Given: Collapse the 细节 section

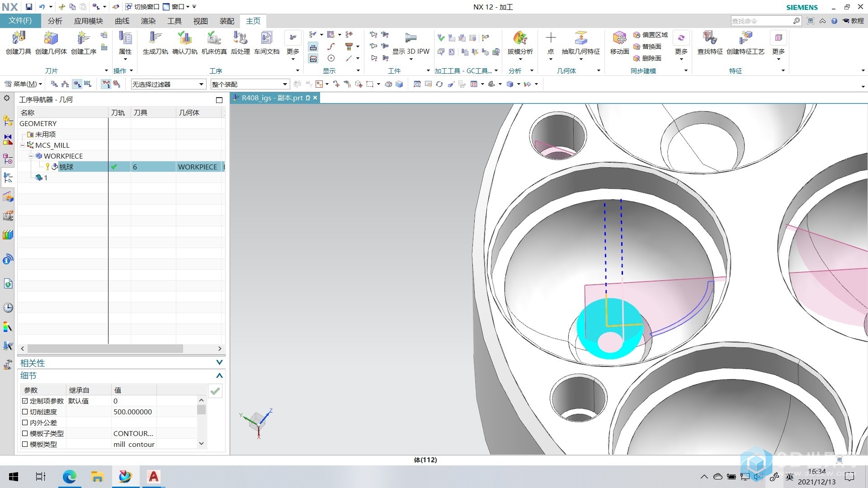Looking at the screenshot, I should [219, 375].
